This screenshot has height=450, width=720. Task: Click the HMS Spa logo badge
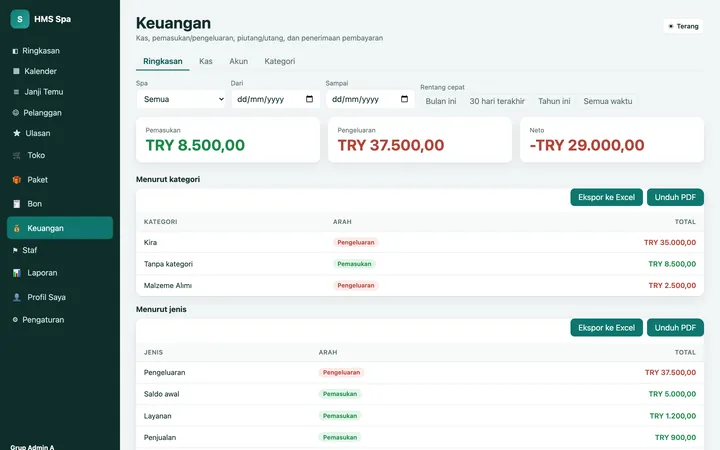click(x=20, y=19)
